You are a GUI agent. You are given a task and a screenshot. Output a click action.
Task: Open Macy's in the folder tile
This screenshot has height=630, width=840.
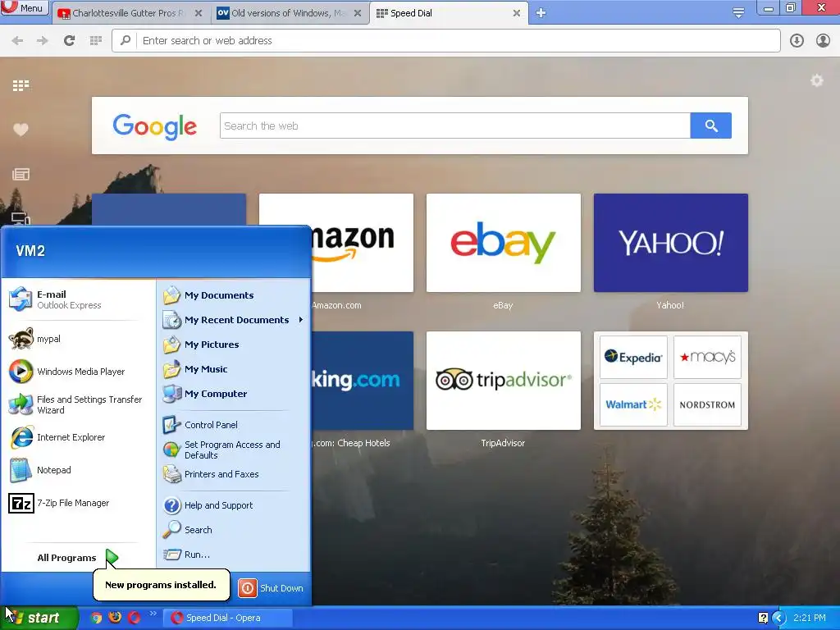click(x=707, y=358)
